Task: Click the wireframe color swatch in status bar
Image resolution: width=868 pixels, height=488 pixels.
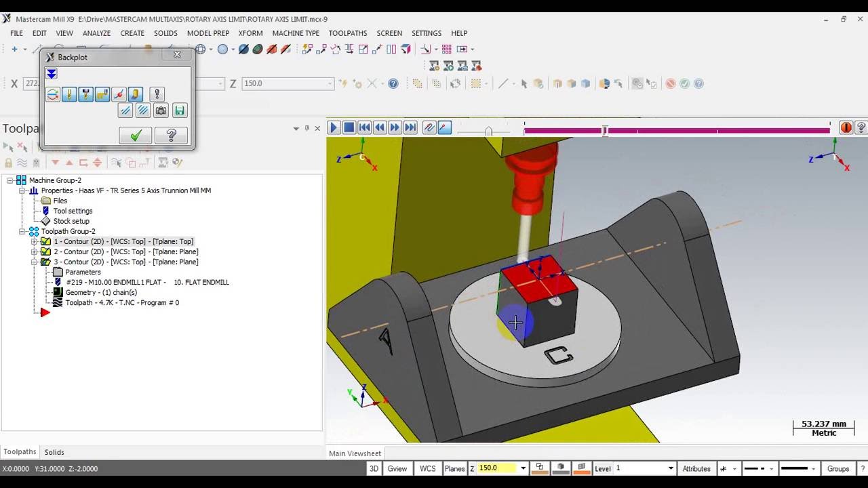Action: (x=540, y=468)
